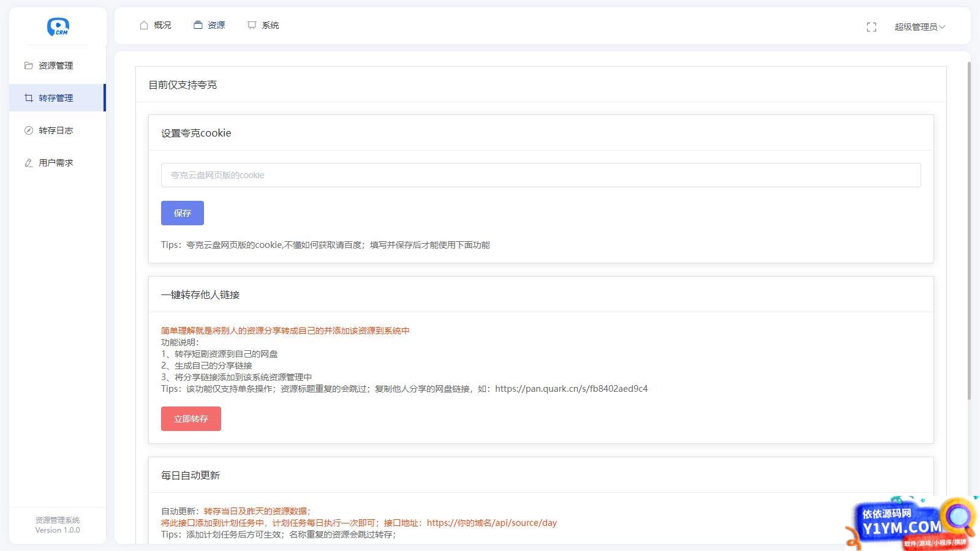Click the 设置夸克cookie card heading
This screenshot has height=551, width=980.
[x=196, y=133]
